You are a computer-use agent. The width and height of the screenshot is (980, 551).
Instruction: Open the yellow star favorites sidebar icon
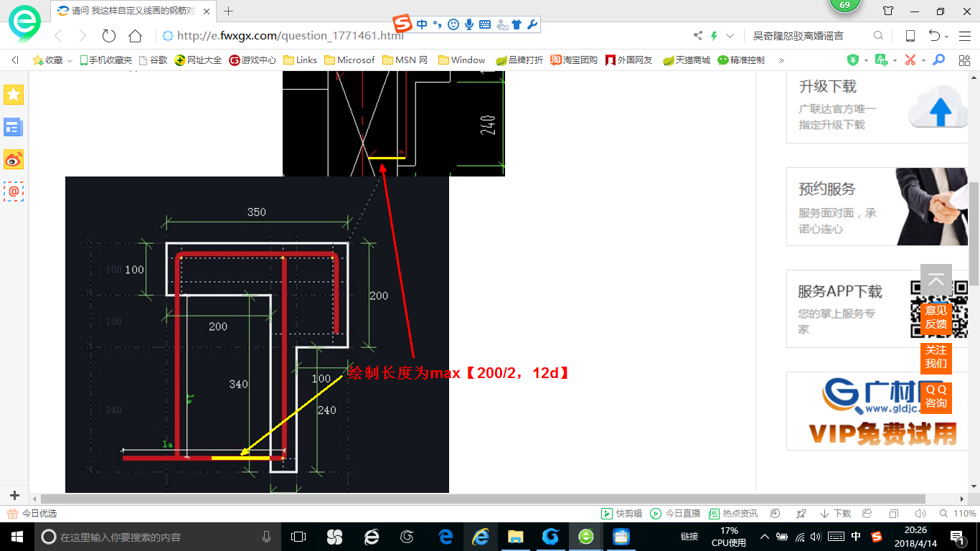pos(14,95)
